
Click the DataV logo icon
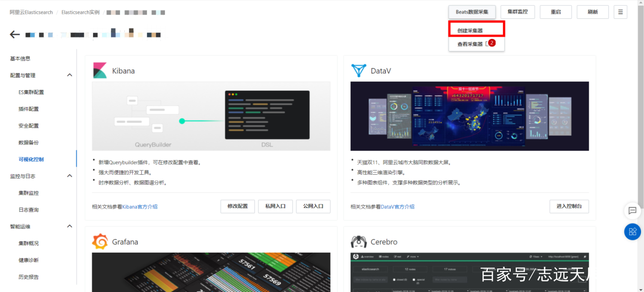[358, 71]
